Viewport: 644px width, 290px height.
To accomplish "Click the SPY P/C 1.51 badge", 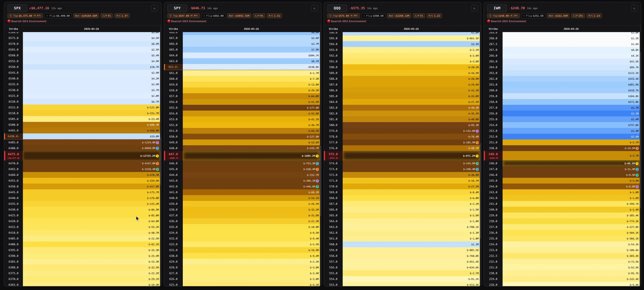I will pyautogui.click(x=274, y=16).
